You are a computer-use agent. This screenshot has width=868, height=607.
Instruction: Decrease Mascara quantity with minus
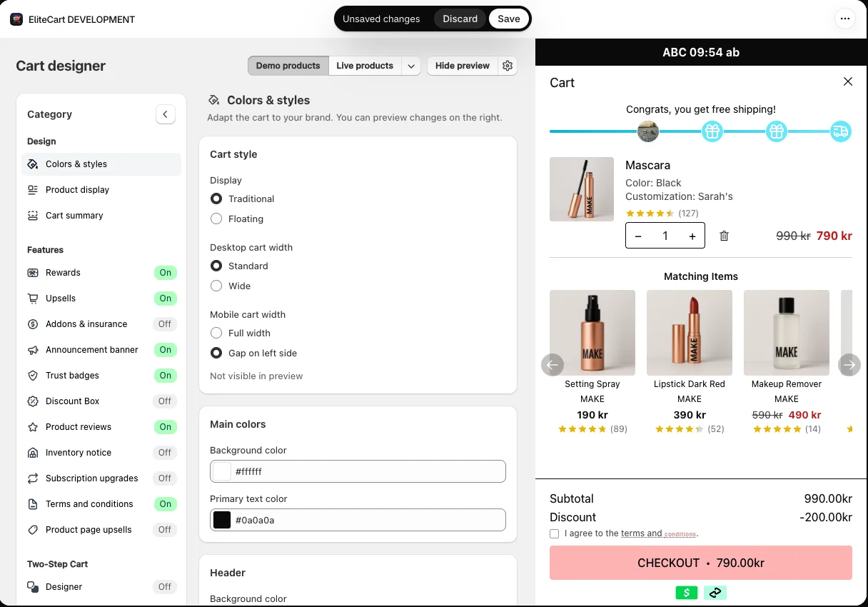pos(638,236)
